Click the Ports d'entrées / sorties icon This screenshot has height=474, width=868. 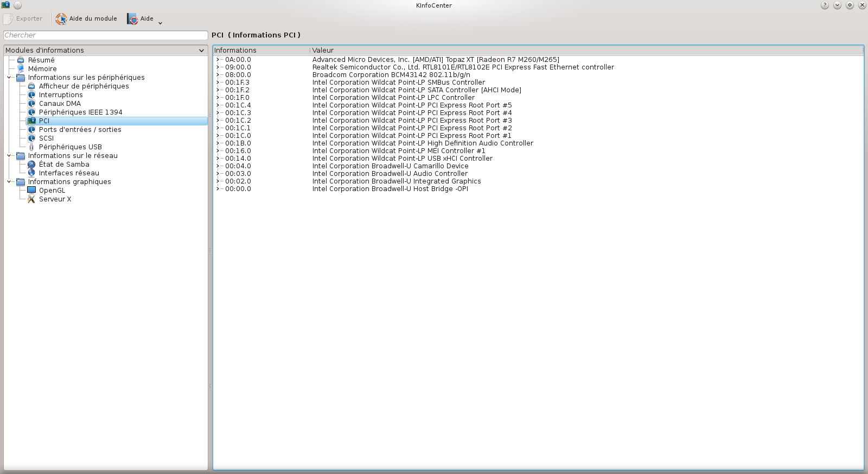(x=31, y=130)
